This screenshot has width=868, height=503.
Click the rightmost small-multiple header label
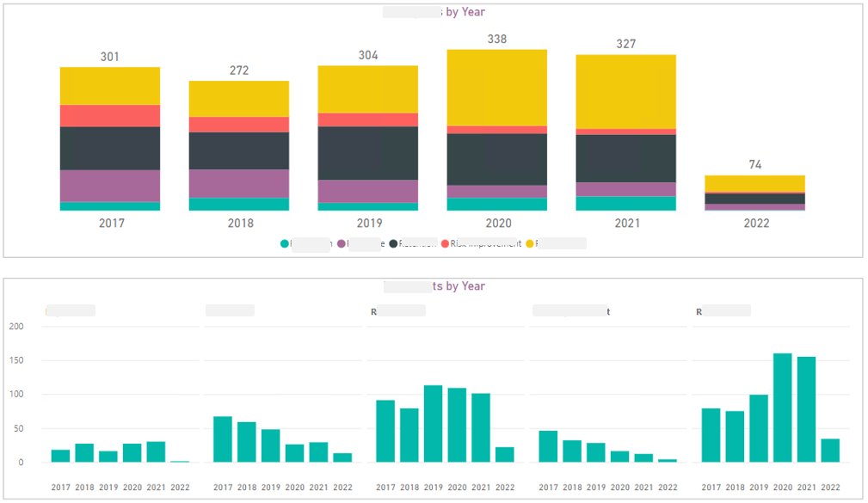coord(723,310)
